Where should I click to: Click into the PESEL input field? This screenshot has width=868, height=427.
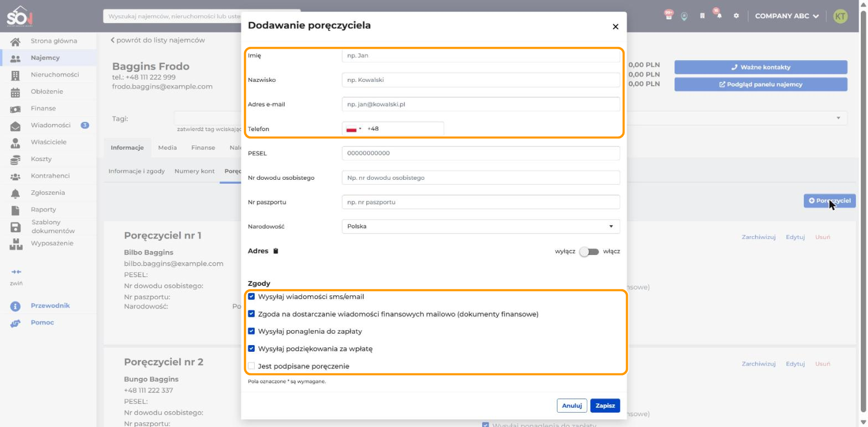click(481, 153)
